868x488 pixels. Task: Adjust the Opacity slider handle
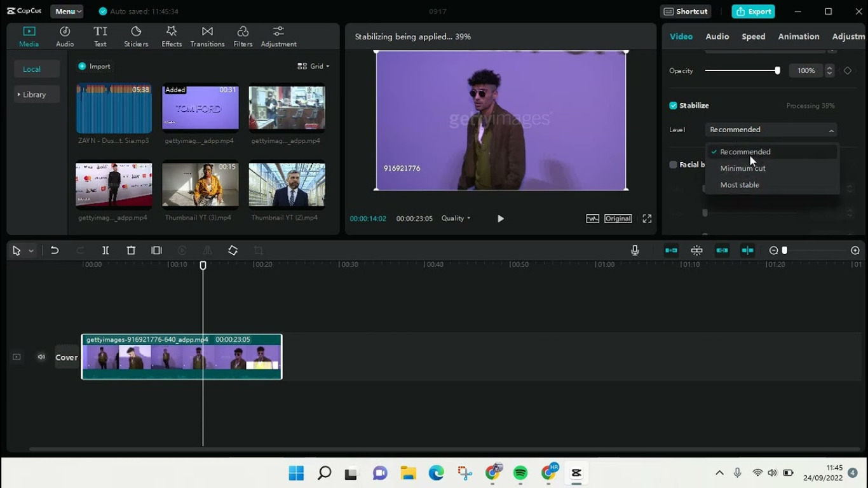click(x=777, y=71)
